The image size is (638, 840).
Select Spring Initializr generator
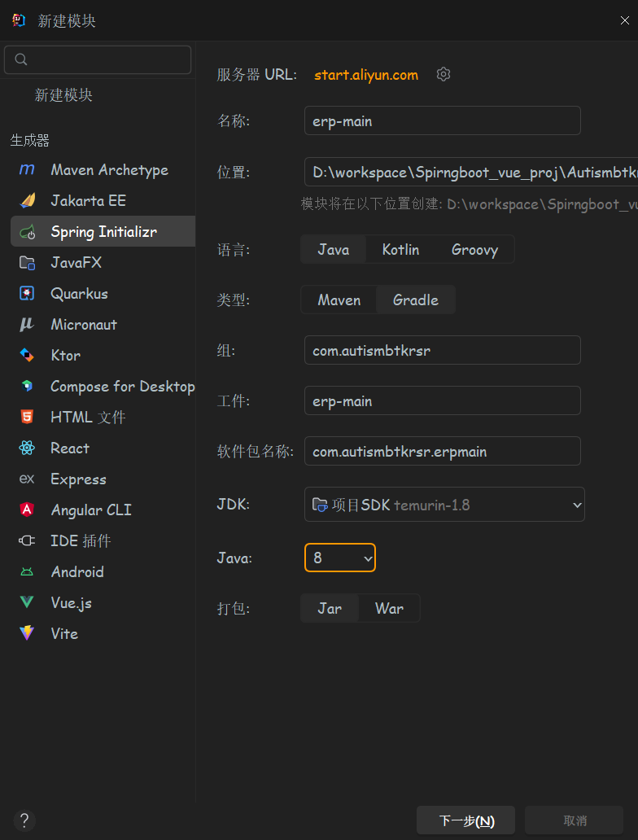[x=103, y=231]
